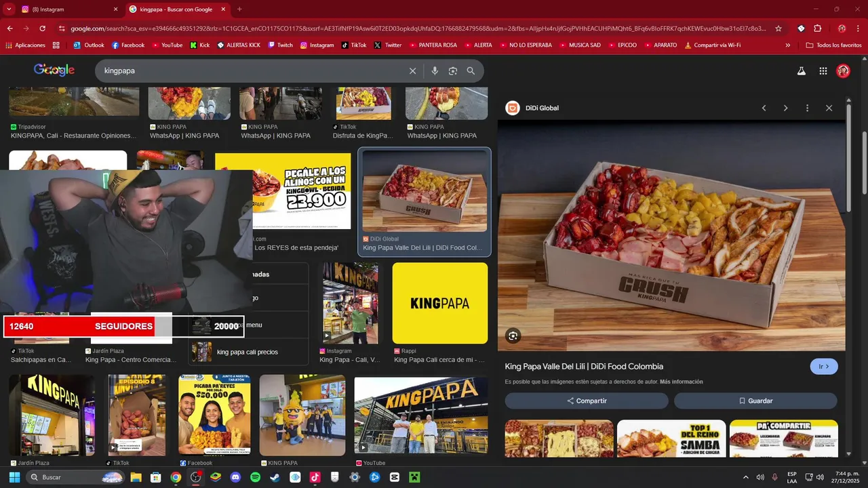
Task: Open the Más información link
Action: click(x=681, y=382)
